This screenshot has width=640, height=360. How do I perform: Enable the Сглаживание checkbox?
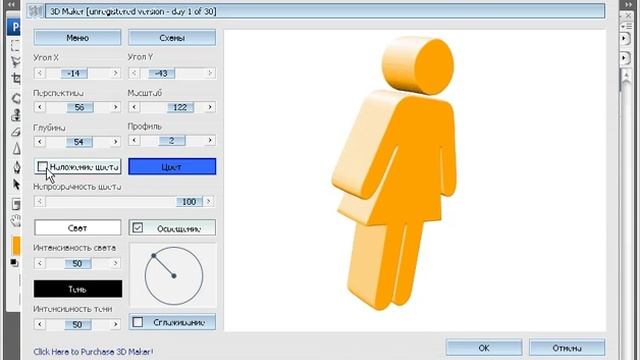pos(138,322)
